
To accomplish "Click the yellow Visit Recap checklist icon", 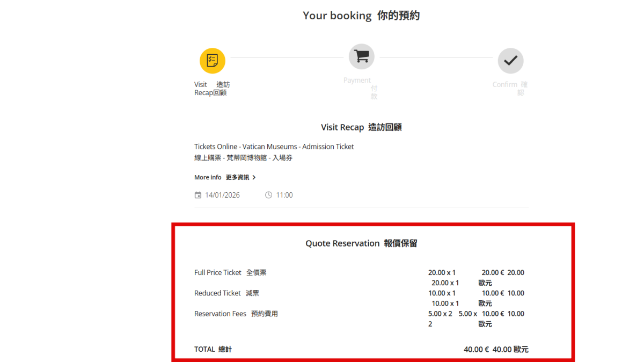I will point(212,61).
